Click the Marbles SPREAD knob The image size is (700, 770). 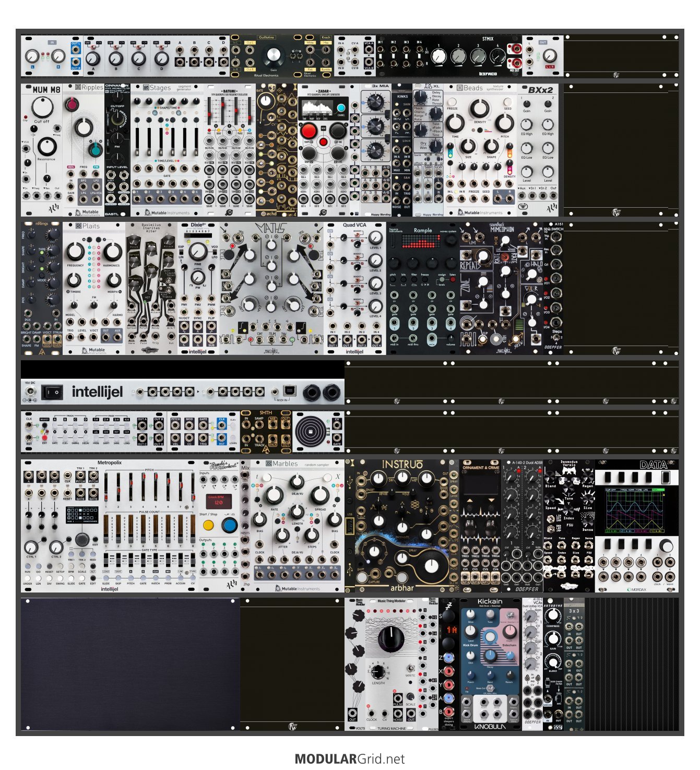click(x=320, y=494)
